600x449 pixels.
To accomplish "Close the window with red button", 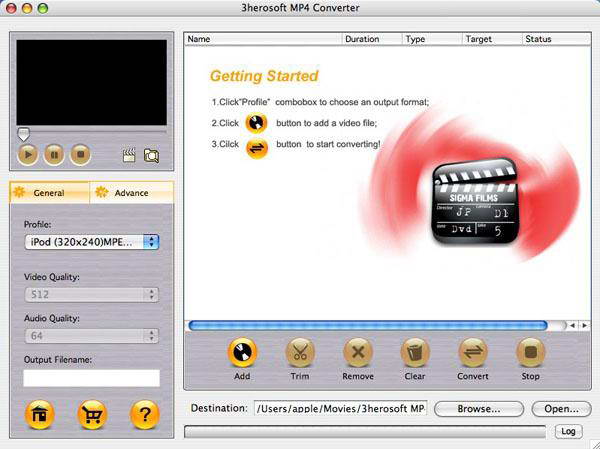I will 11,8.
